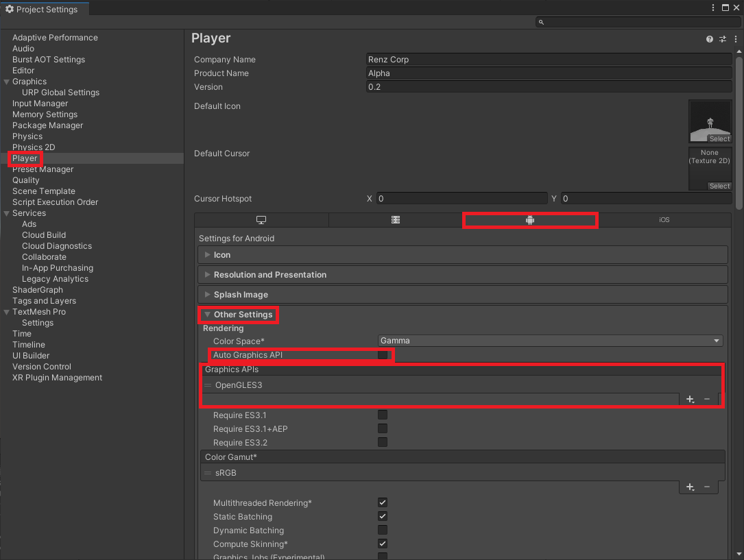Open Adaptive Performance settings
This screenshot has width=744, height=560.
(x=55, y=38)
